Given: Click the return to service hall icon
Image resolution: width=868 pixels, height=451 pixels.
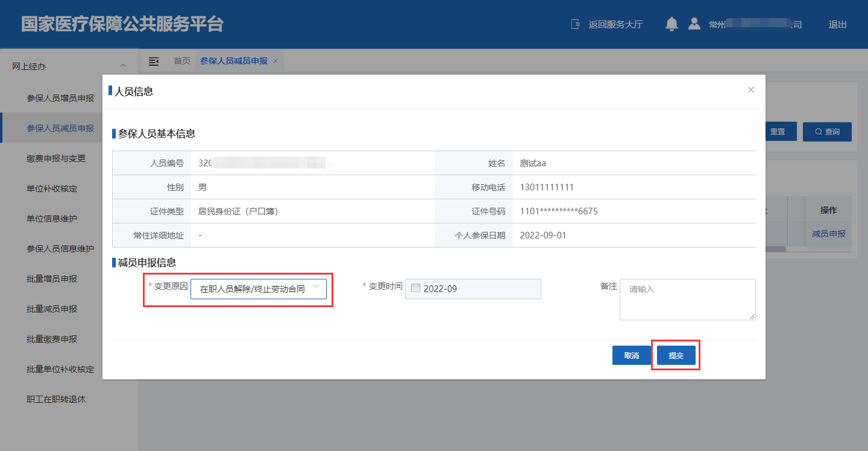Looking at the screenshot, I should pyautogui.click(x=576, y=25).
